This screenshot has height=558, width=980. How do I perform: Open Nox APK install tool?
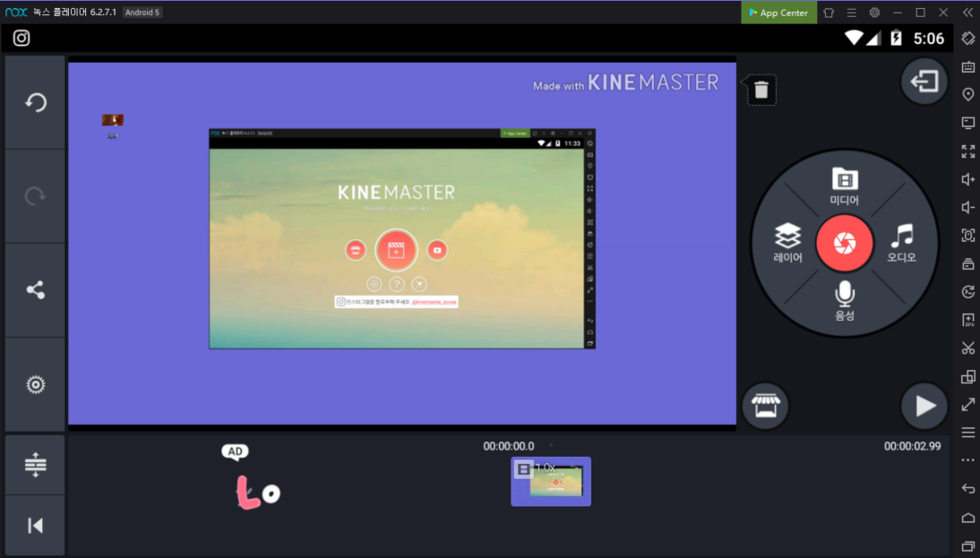click(968, 320)
